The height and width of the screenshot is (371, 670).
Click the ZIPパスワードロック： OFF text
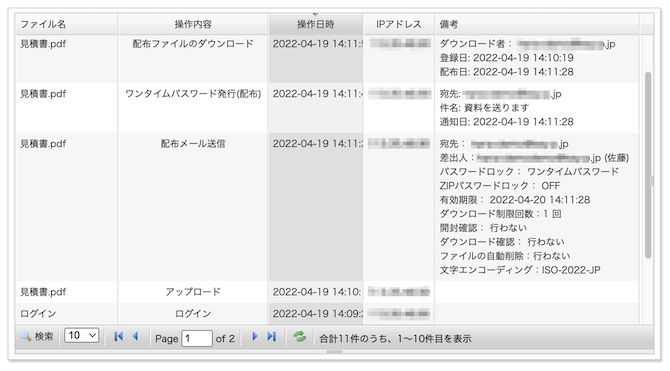[x=500, y=186]
